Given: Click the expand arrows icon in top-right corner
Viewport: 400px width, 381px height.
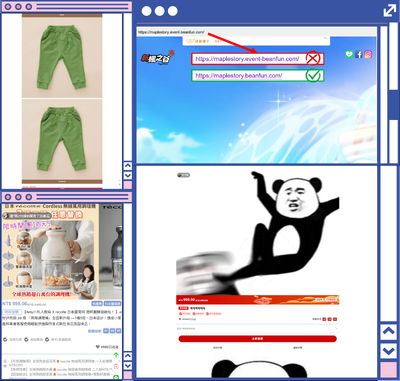Looking at the screenshot, I should (x=390, y=10).
